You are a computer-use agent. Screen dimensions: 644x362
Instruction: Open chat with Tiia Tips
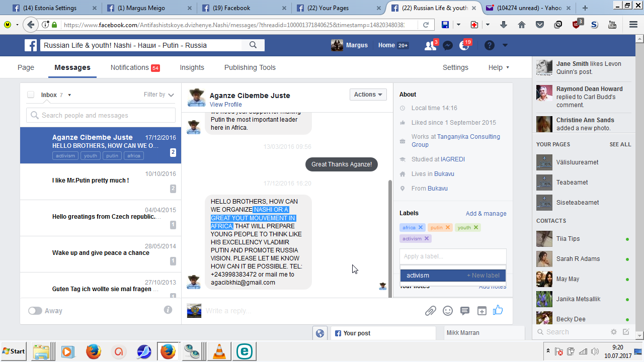[x=583, y=239]
